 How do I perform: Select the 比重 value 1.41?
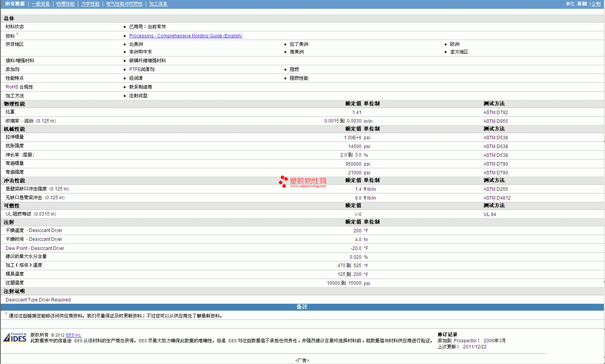coord(357,113)
